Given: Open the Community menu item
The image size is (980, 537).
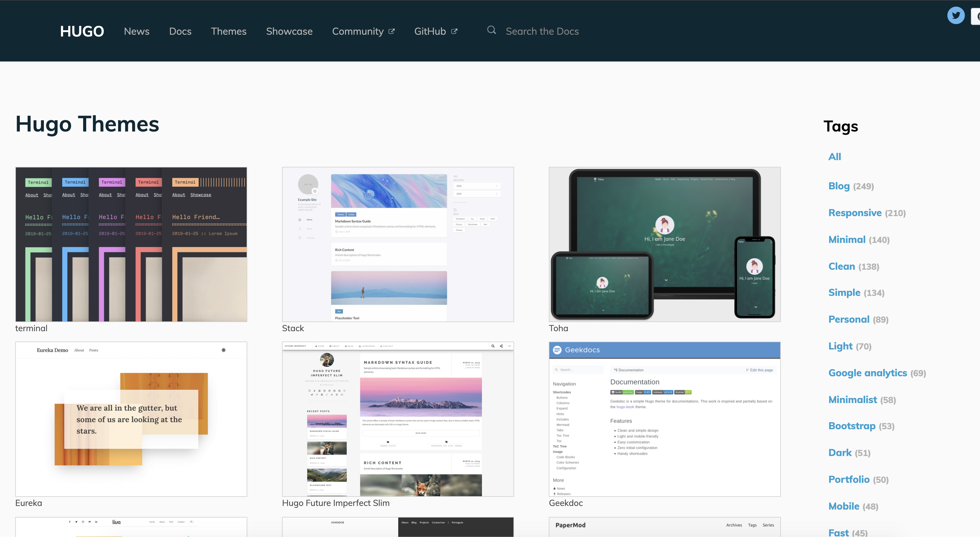Looking at the screenshot, I should pos(358,31).
